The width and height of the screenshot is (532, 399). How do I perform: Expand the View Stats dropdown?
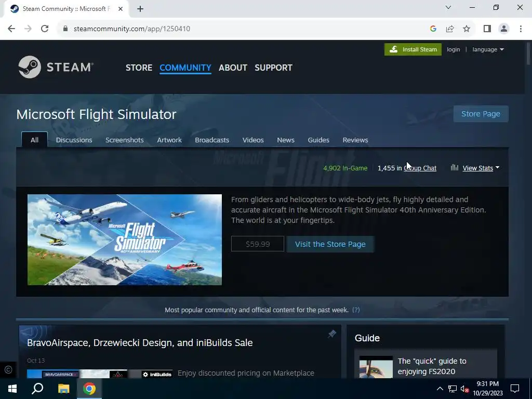pyautogui.click(x=481, y=168)
